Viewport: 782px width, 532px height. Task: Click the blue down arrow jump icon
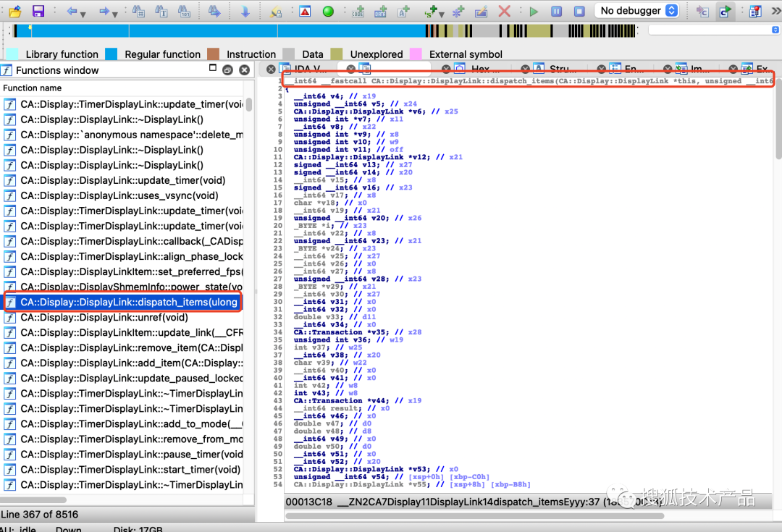click(x=245, y=11)
